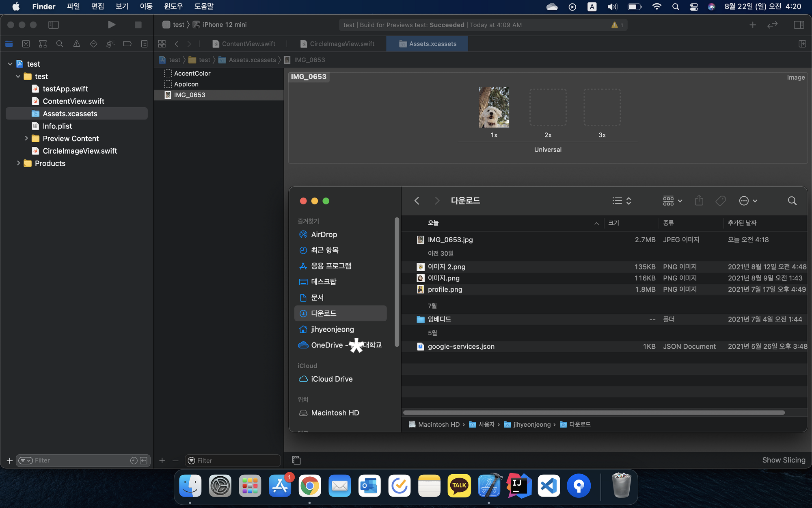Viewport: 812px width, 508px height.
Task: Click the Finder share icon
Action: (699, 201)
